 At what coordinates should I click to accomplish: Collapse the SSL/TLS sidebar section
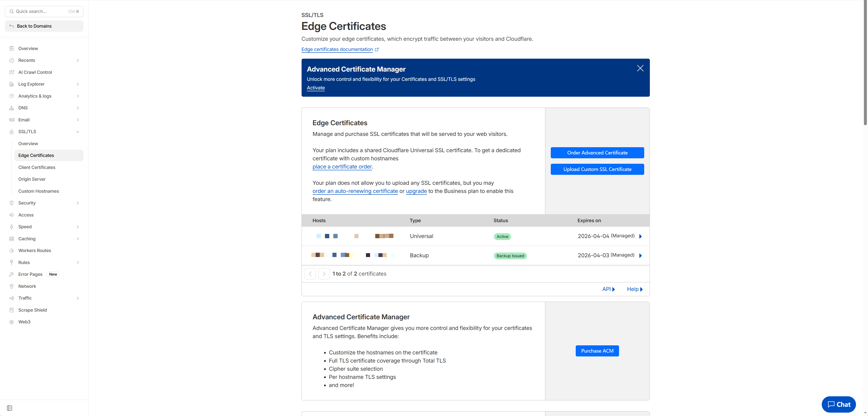pos(78,132)
